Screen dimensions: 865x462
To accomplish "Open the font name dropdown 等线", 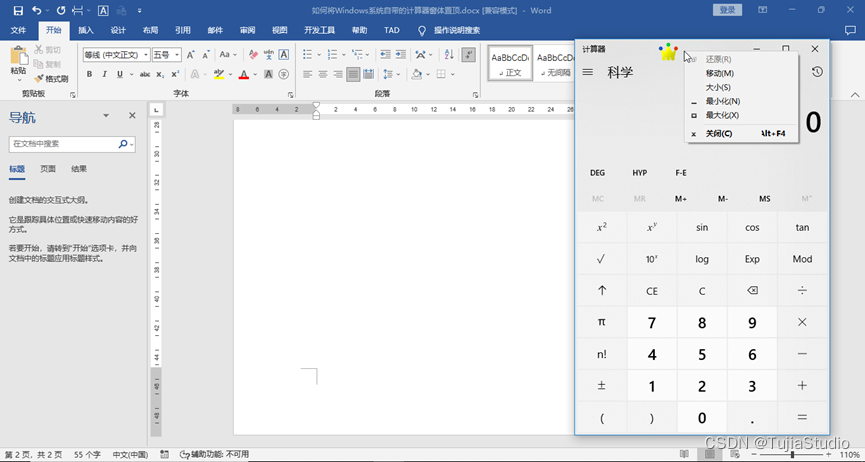I will point(146,55).
